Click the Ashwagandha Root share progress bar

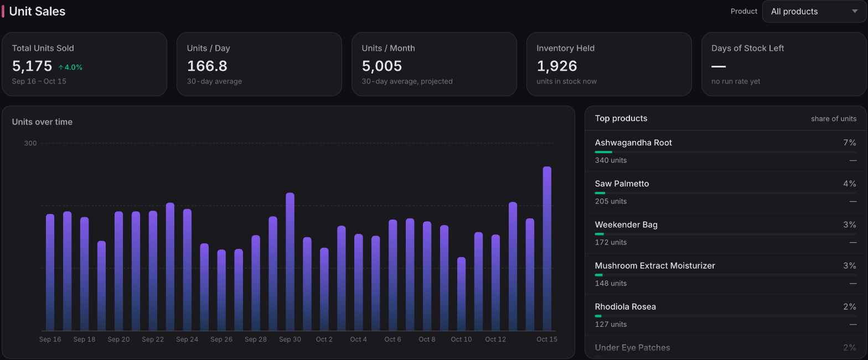[726, 152]
